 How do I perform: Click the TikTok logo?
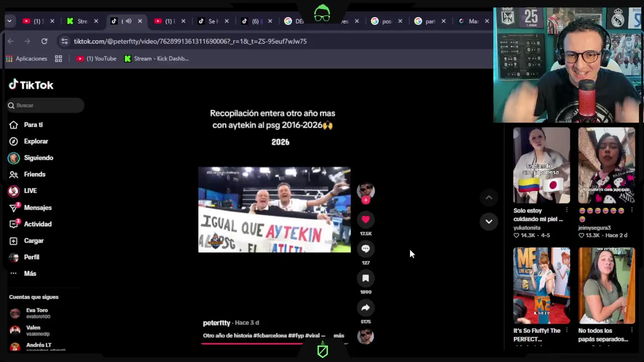pos(31,85)
